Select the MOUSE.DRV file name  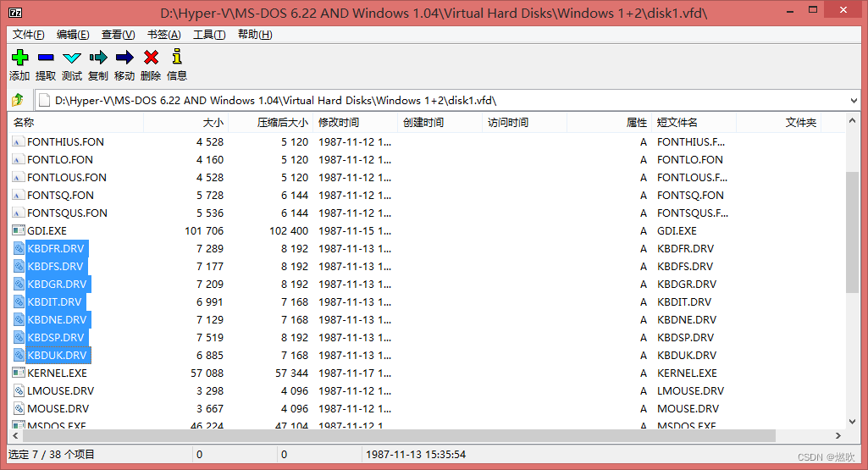pos(58,408)
